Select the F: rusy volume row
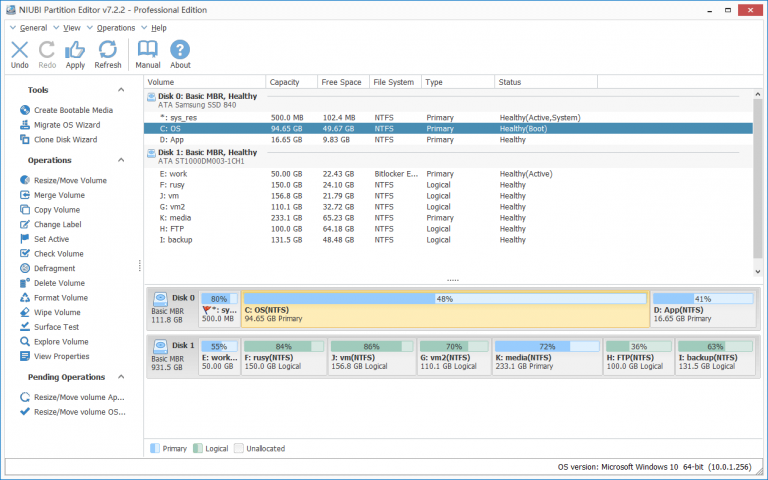 448,185
